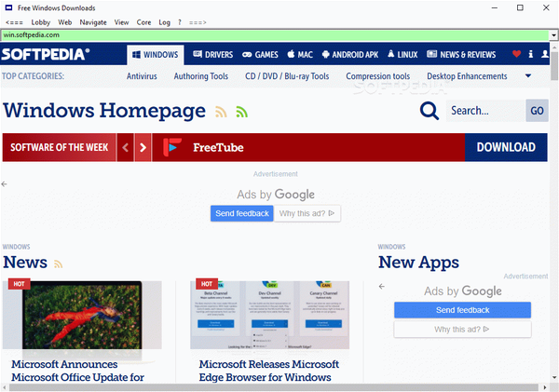The height and width of the screenshot is (392, 559).
Task: Open the Antivirus category
Action: coord(142,76)
